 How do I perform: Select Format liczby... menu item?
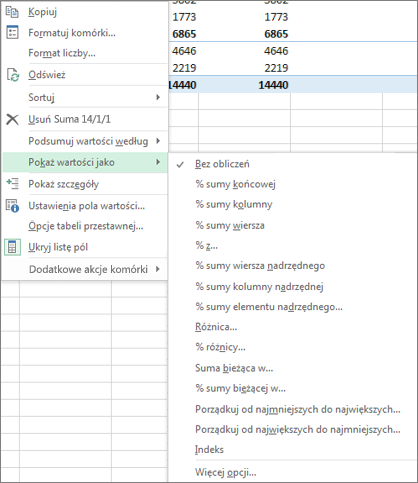[62, 53]
